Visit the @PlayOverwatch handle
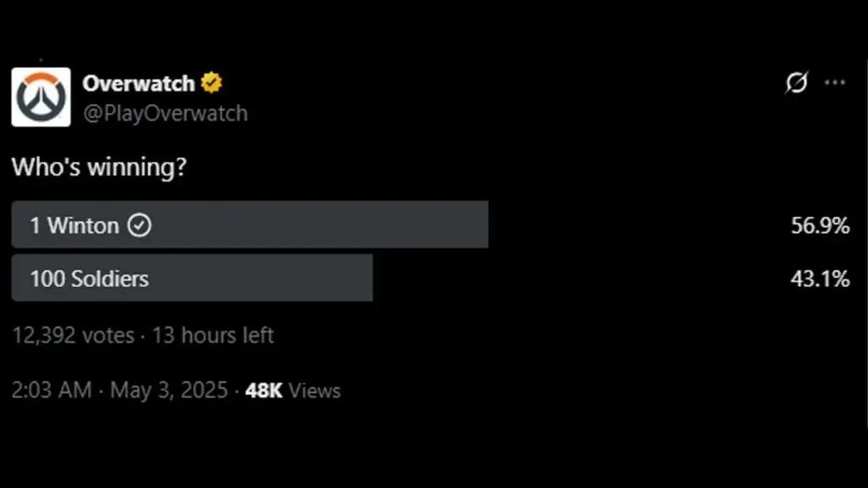Screen dimensions: 868x488 coord(165,114)
